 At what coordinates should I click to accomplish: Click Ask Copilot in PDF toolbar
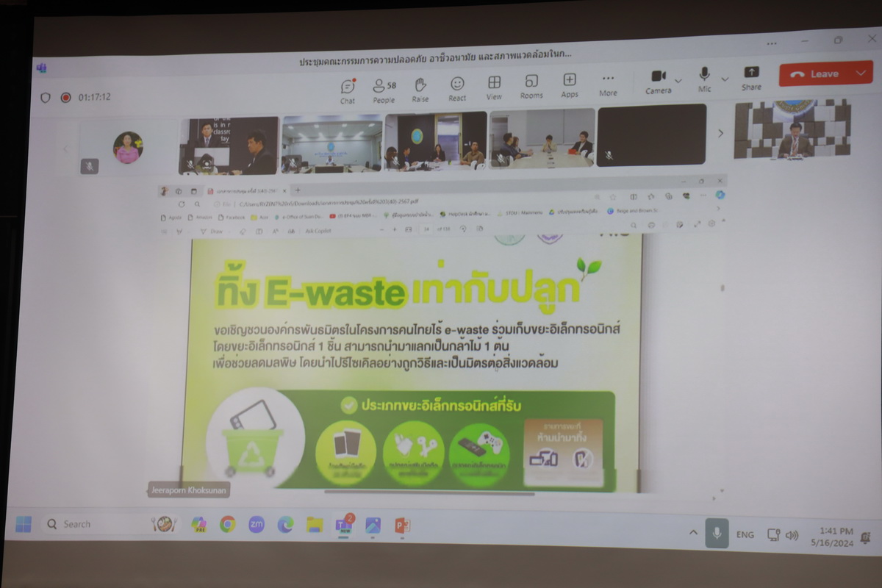(x=318, y=231)
